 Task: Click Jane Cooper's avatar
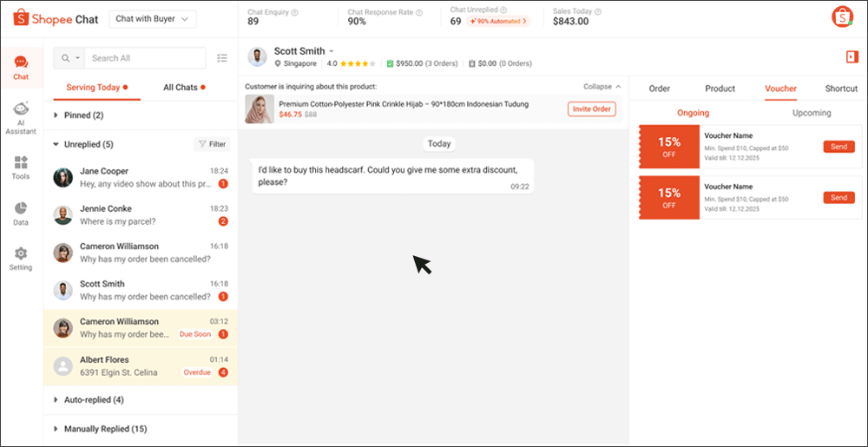[63, 178]
